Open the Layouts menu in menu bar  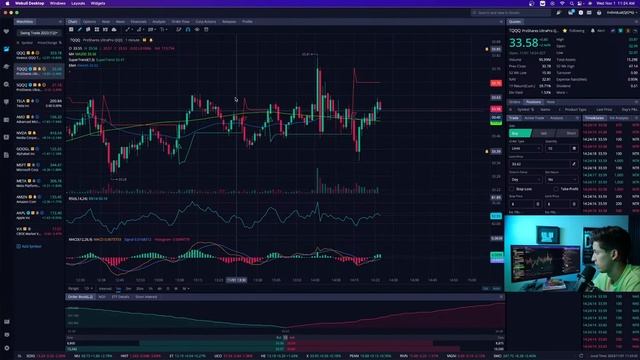tap(78, 3)
